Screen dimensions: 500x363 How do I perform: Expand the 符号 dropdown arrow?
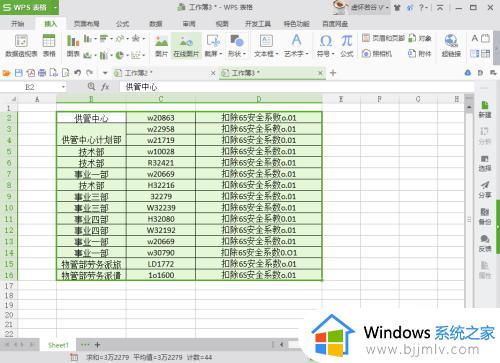(x=333, y=54)
